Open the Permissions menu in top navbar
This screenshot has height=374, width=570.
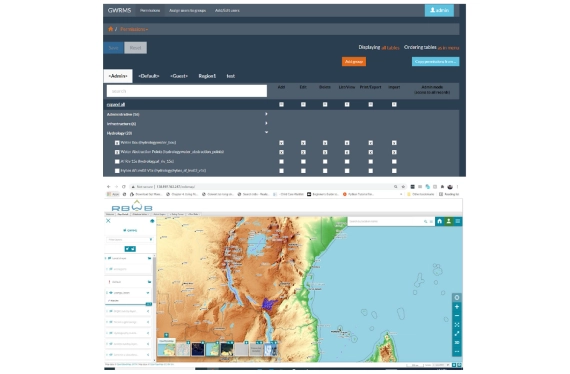(150, 11)
